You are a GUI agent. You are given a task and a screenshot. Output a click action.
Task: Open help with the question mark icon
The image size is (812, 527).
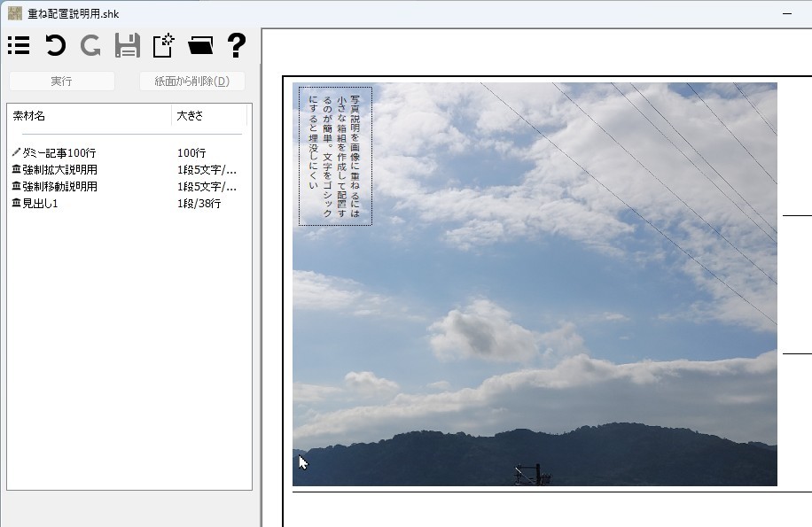236,46
